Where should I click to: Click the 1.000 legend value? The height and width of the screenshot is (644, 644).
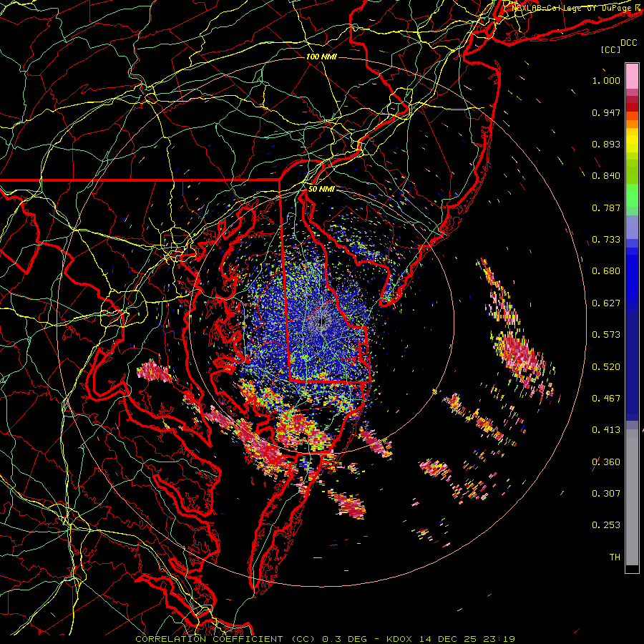tap(606, 80)
